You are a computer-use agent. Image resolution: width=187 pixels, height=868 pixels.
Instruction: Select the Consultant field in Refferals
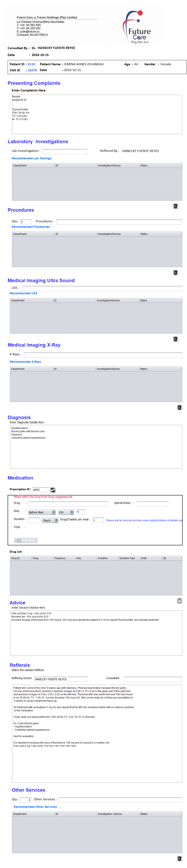pos(153,679)
